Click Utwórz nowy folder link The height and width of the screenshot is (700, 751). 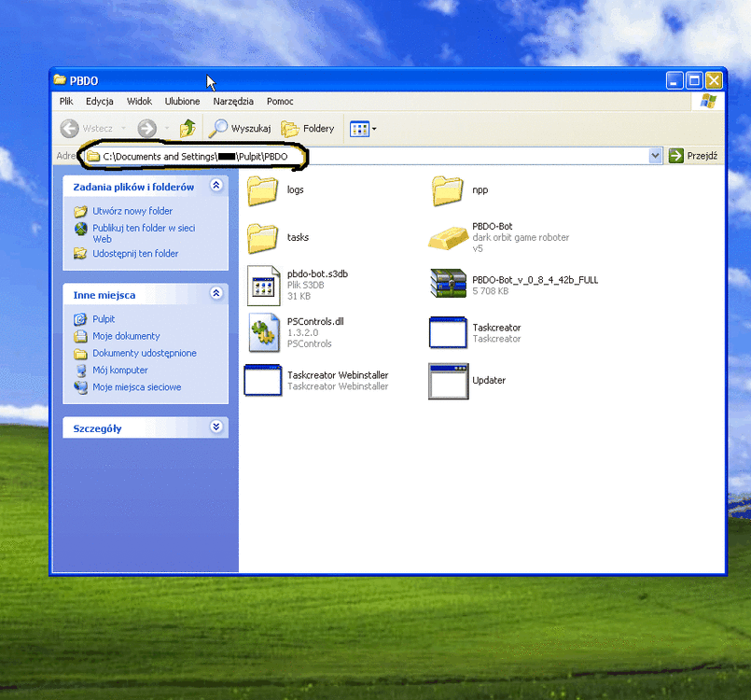(132, 211)
